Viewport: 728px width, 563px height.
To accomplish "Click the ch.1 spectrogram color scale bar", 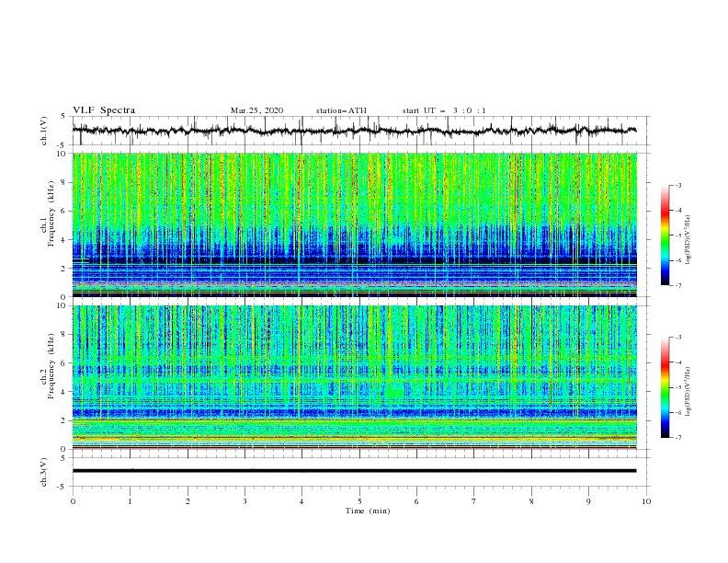I will tap(665, 235).
